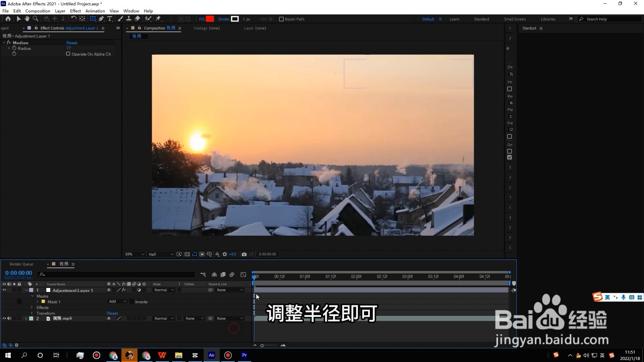Toggle the Operate On Alpha Channel checkbox
This screenshot has width=644, height=362.
point(68,54)
